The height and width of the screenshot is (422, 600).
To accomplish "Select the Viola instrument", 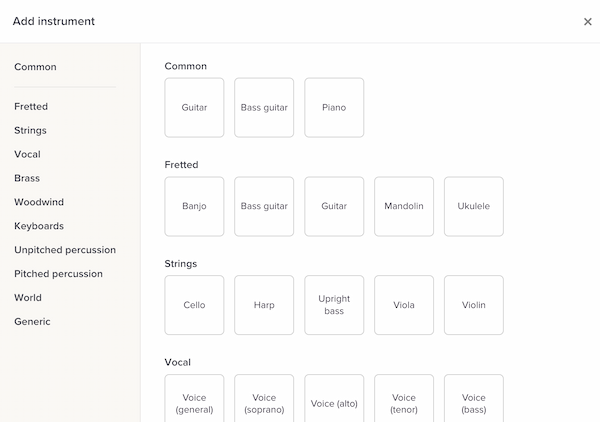I will 404,305.
